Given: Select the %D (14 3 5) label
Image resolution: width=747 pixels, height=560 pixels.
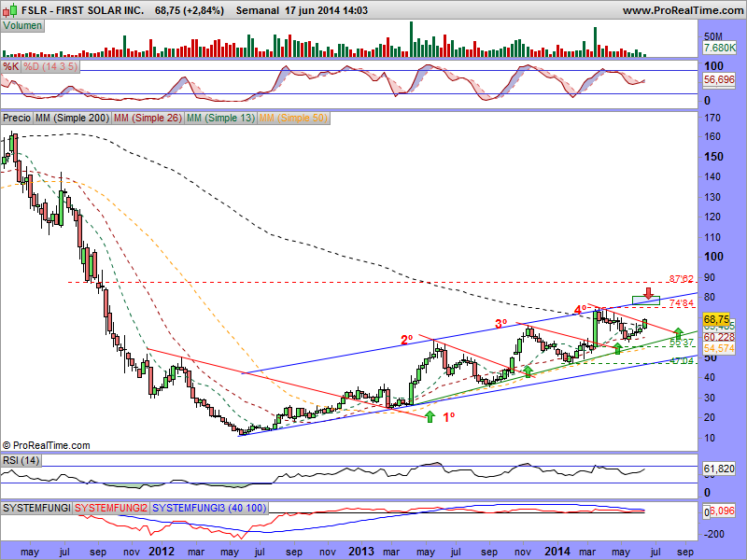Looking at the screenshot, I should (x=50, y=66).
